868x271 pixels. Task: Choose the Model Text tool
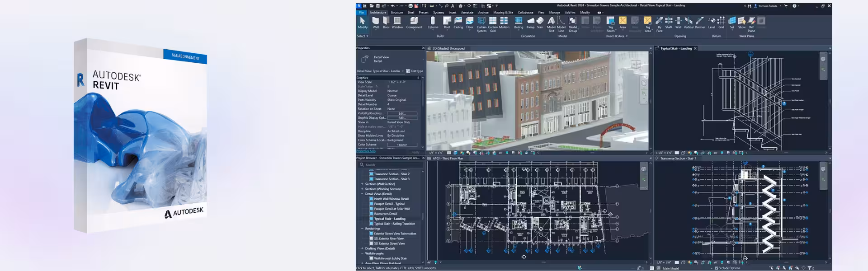click(x=551, y=24)
